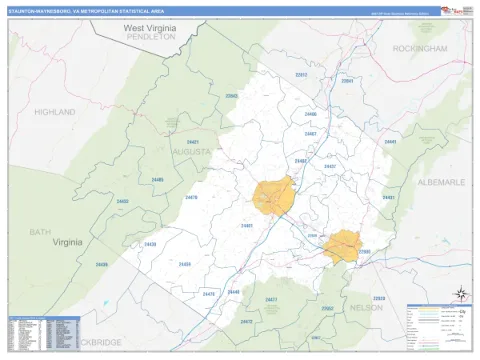This screenshot has height=360, width=480.
Task: Click ZIP code label 24437
Action: [x=330, y=166]
